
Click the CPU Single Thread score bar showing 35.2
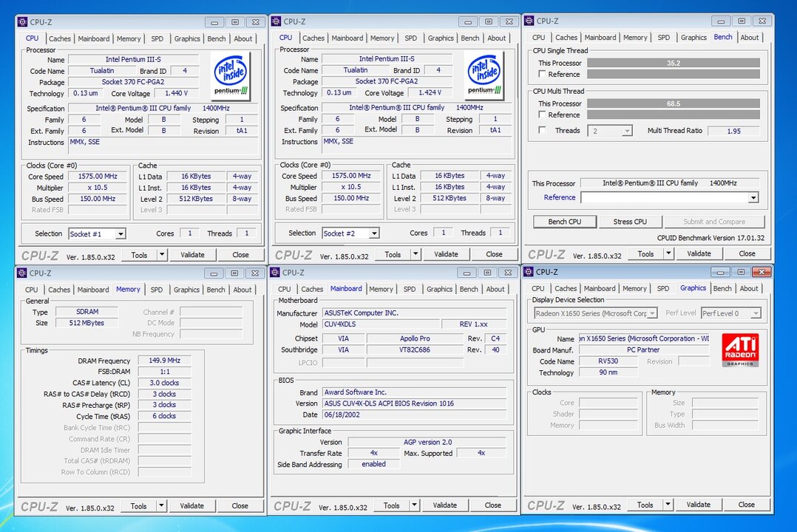click(673, 63)
